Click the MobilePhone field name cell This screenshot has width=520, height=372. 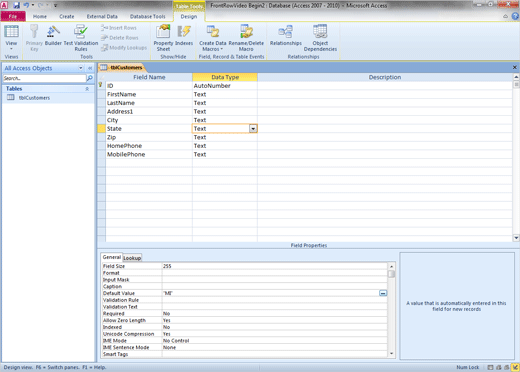point(149,155)
